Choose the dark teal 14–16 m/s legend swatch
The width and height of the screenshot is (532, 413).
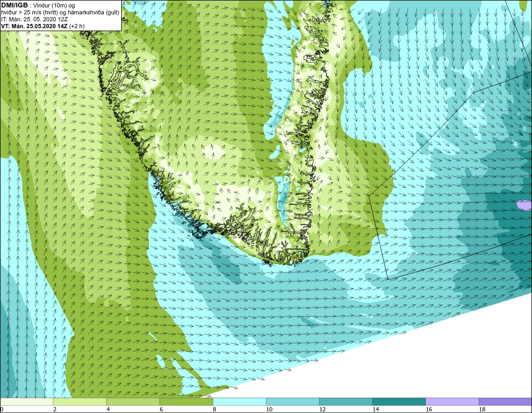point(399,402)
